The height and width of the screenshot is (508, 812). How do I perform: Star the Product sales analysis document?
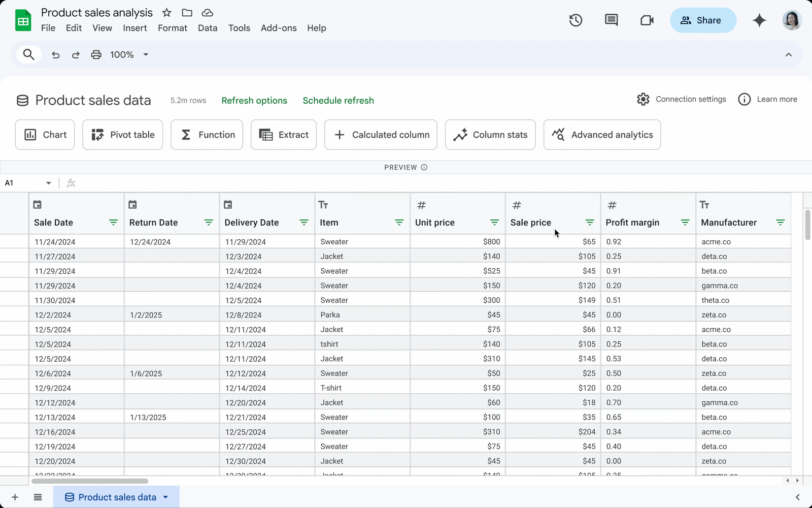point(166,13)
